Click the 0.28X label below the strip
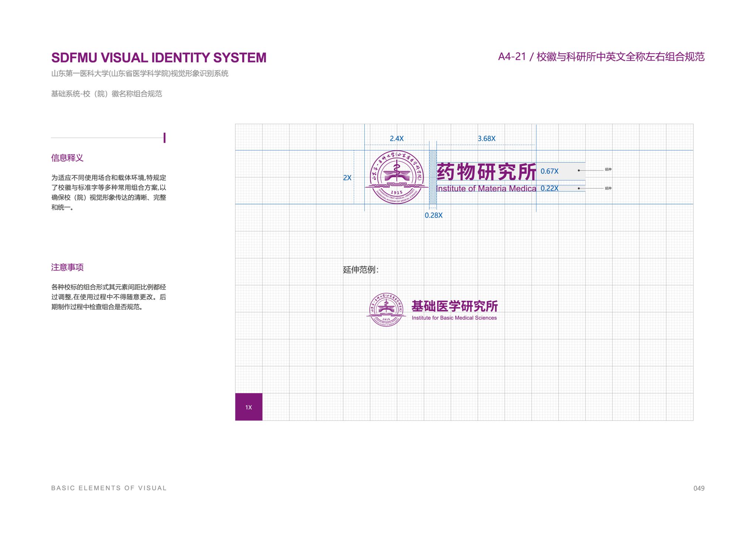This screenshot has width=756, height=535. pyautogui.click(x=433, y=215)
